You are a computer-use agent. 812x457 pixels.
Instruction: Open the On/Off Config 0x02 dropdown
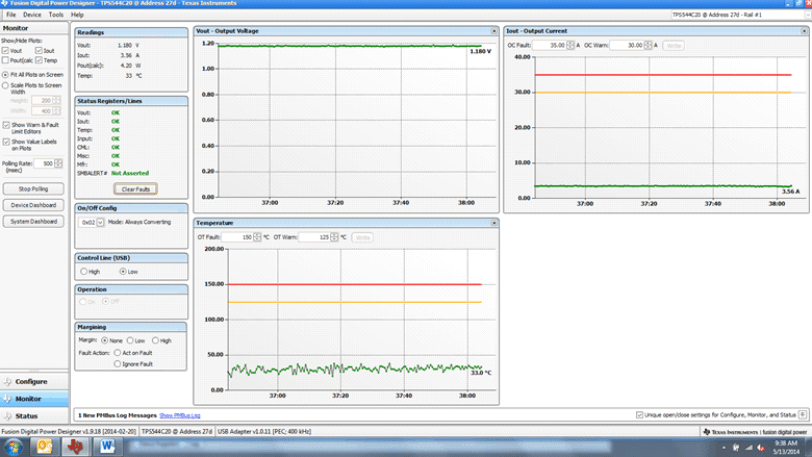click(100, 222)
